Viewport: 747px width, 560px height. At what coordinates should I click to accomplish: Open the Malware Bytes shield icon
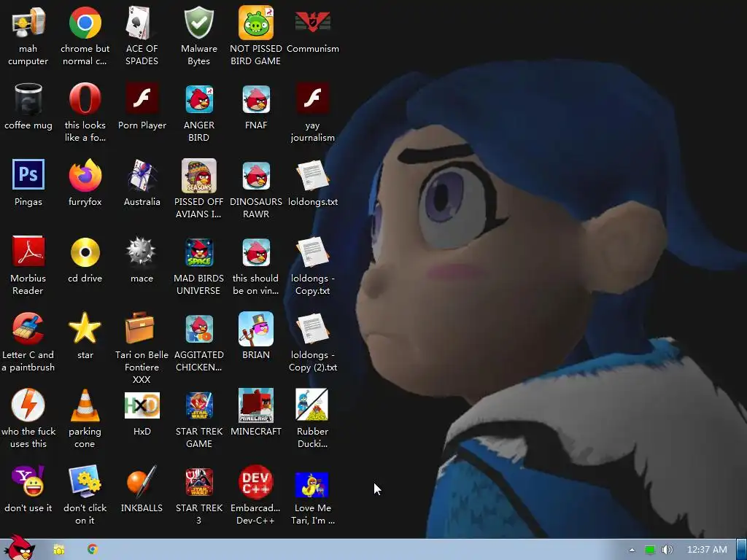(x=198, y=23)
